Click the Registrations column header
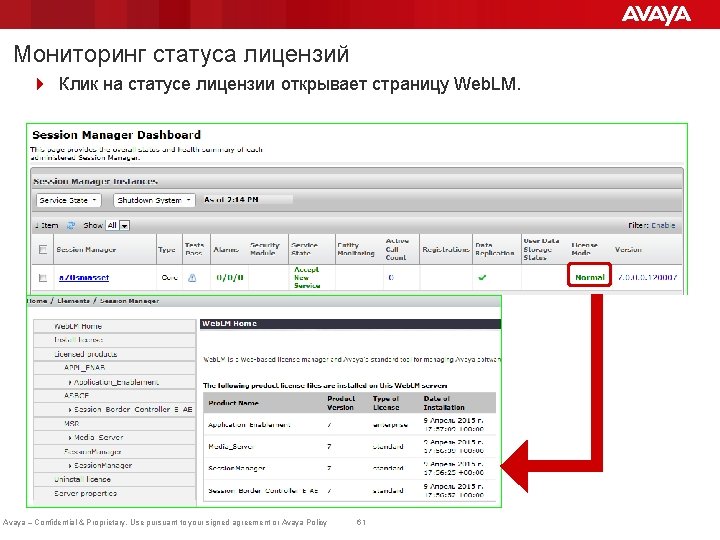The height and width of the screenshot is (540, 720). coord(446,249)
